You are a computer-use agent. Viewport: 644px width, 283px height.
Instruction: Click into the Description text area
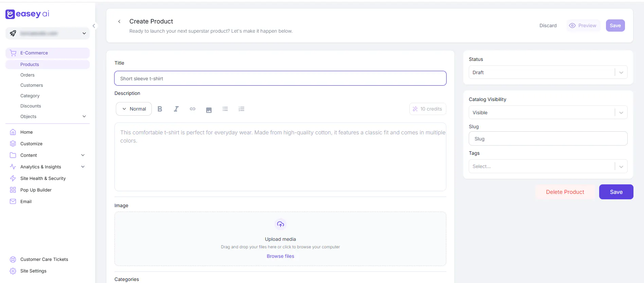tap(280, 157)
